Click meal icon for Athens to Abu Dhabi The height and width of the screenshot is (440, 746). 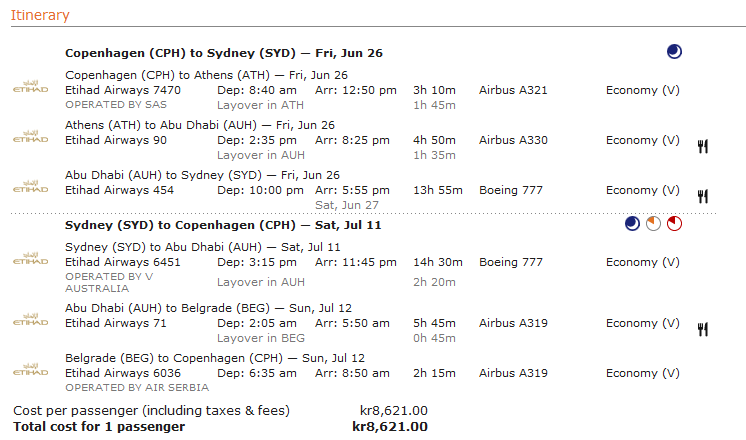[x=703, y=147]
